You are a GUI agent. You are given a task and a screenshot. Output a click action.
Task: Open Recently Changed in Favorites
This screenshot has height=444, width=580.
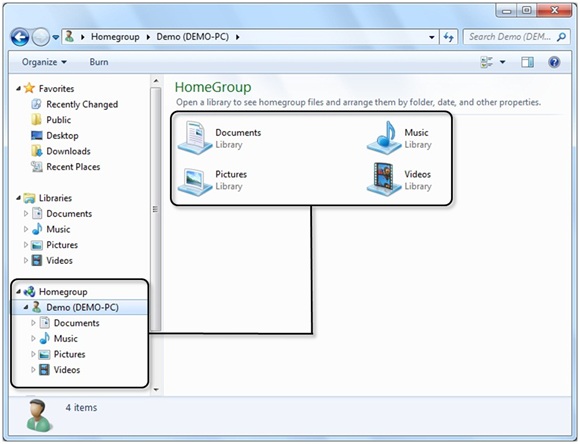click(x=82, y=104)
